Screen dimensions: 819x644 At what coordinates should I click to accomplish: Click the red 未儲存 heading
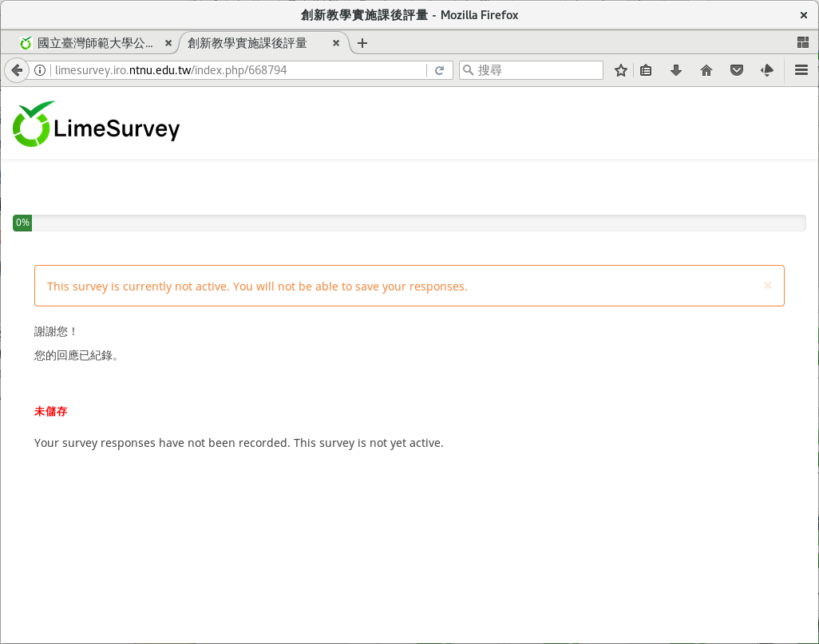pos(50,412)
